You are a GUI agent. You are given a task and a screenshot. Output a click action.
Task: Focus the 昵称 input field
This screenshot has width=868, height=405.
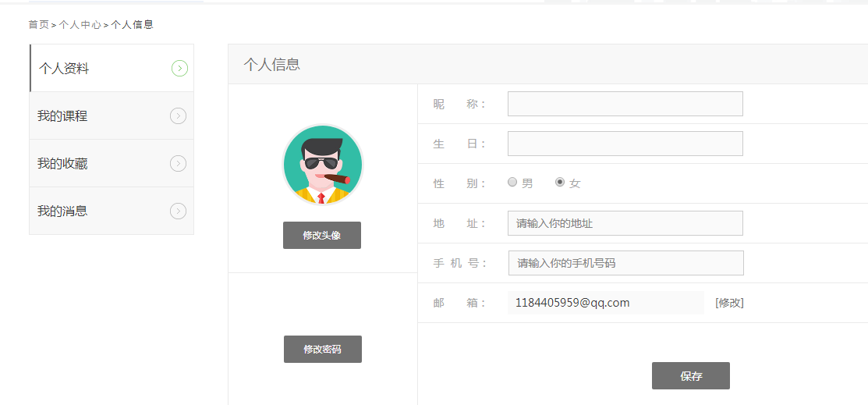click(x=625, y=104)
